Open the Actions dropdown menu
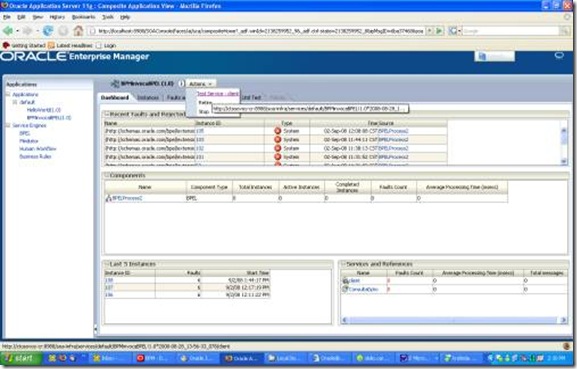 tap(201, 84)
